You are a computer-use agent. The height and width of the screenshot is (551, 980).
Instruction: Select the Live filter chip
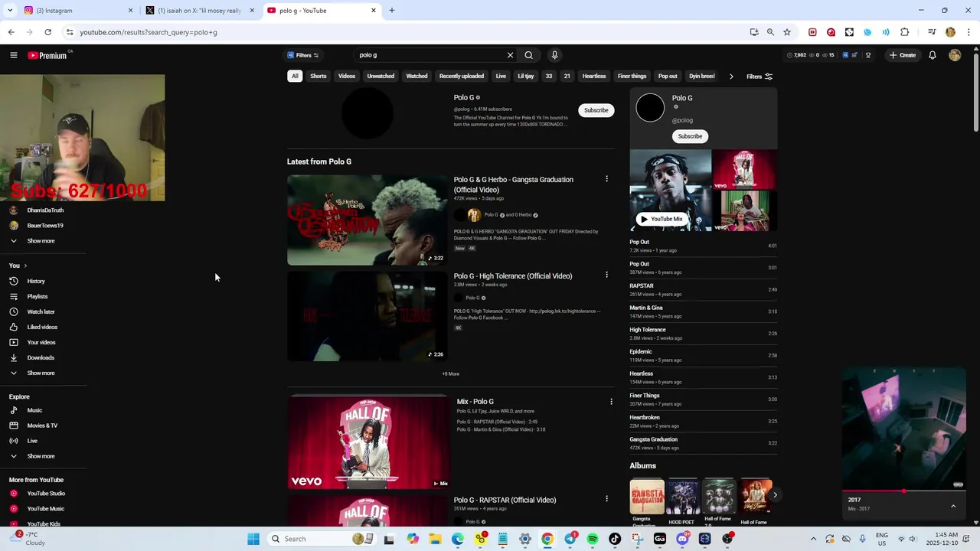(501, 77)
